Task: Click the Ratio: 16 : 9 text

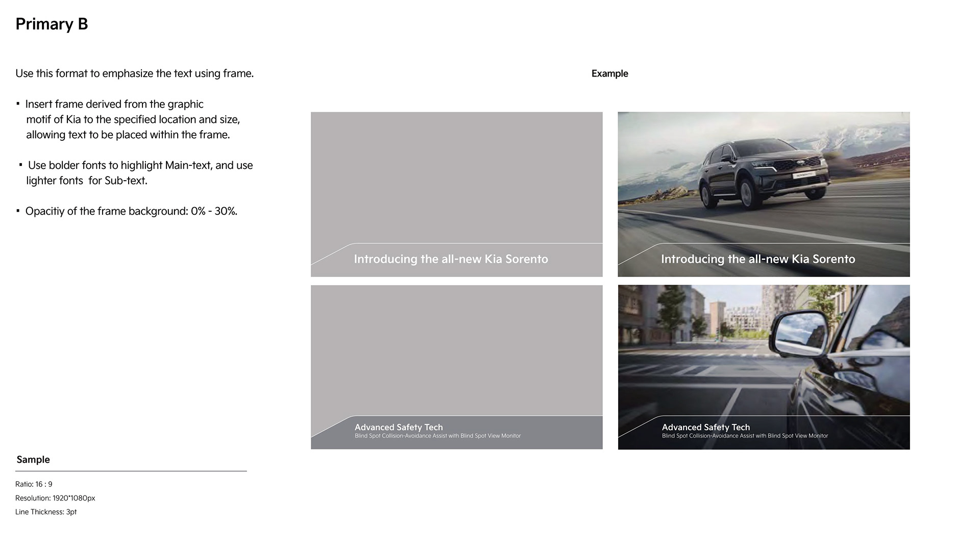Action: pos(34,484)
